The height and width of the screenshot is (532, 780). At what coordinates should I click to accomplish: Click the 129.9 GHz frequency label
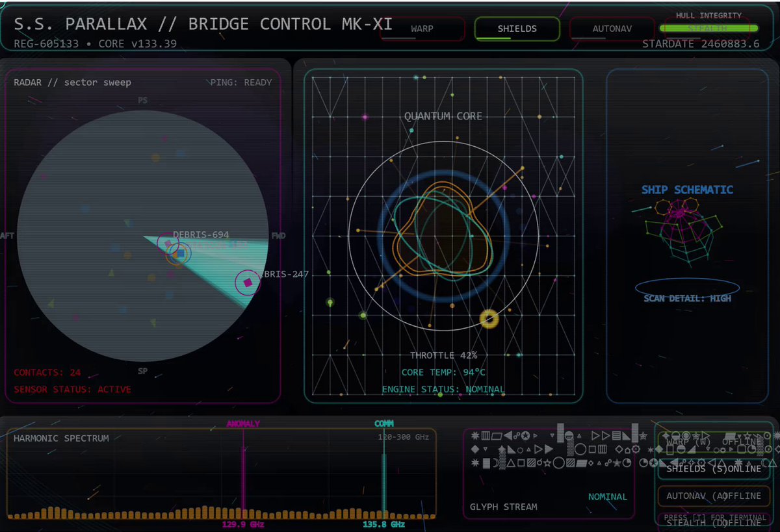(x=243, y=524)
